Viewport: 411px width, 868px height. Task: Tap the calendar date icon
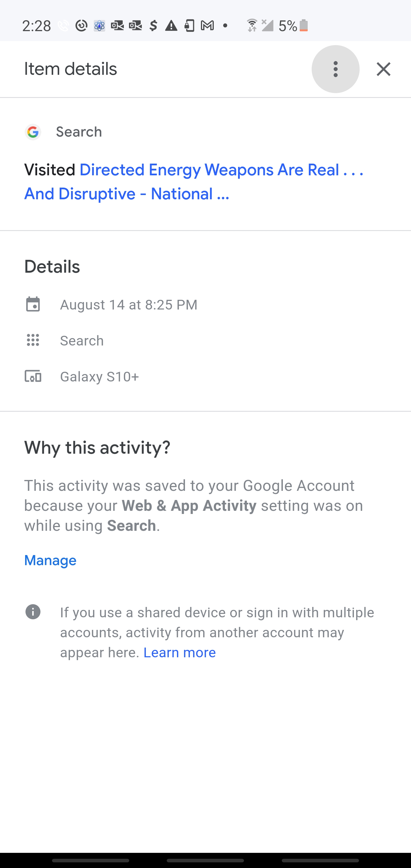33,304
